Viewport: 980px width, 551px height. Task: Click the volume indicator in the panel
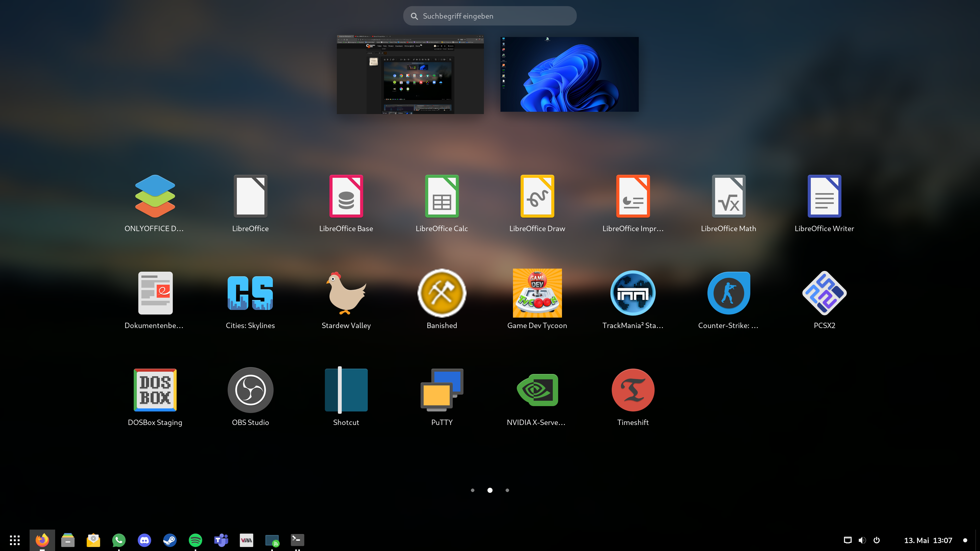pyautogui.click(x=862, y=540)
